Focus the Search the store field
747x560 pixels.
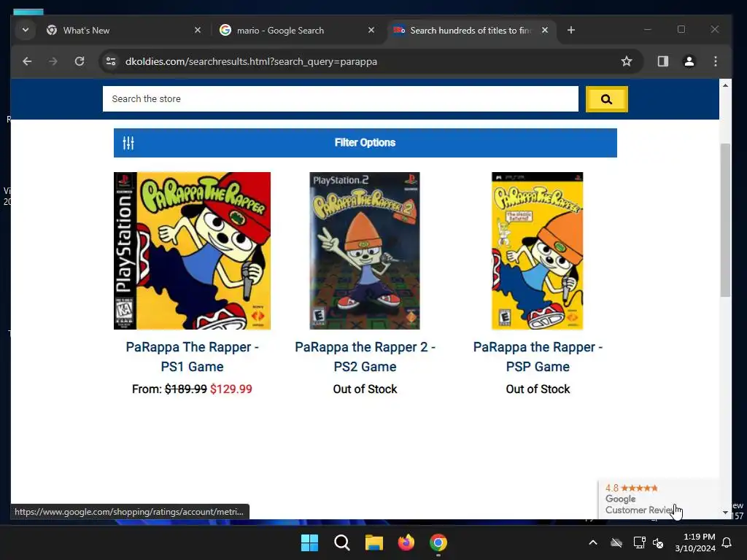[x=341, y=99]
